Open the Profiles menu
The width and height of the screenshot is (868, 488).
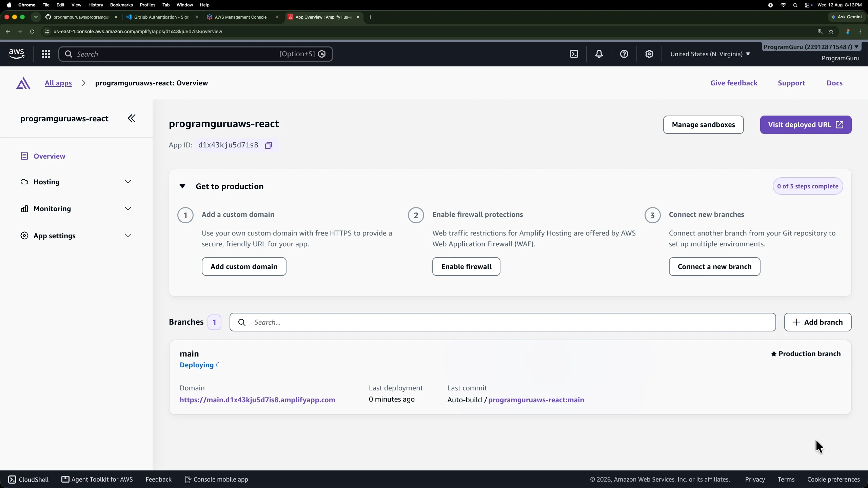(x=147, y=5)
